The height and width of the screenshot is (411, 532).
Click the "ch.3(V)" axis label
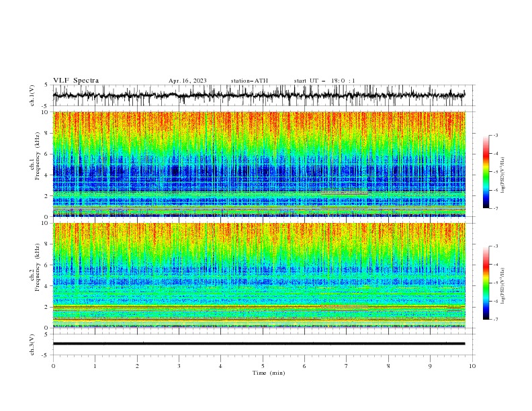click(x=32, y=345)
